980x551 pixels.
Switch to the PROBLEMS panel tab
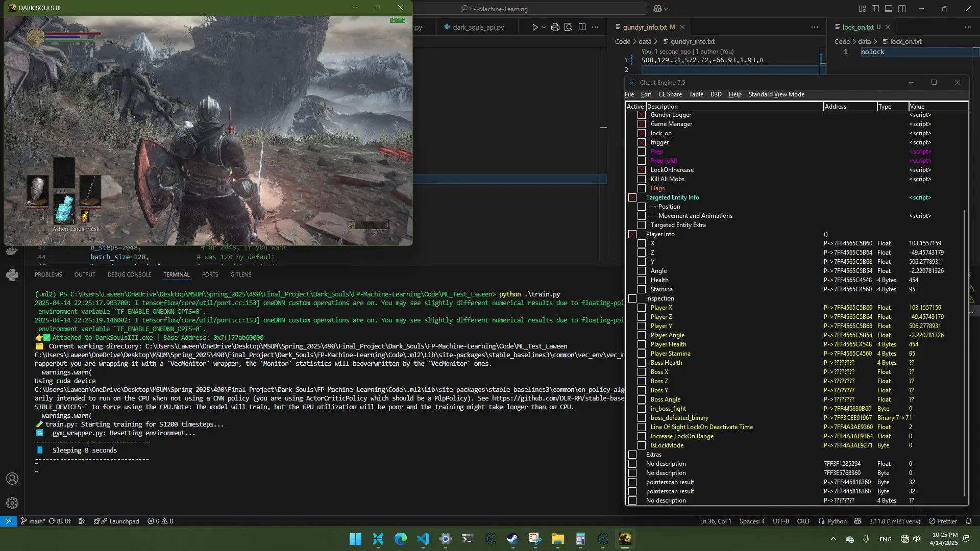48,274
